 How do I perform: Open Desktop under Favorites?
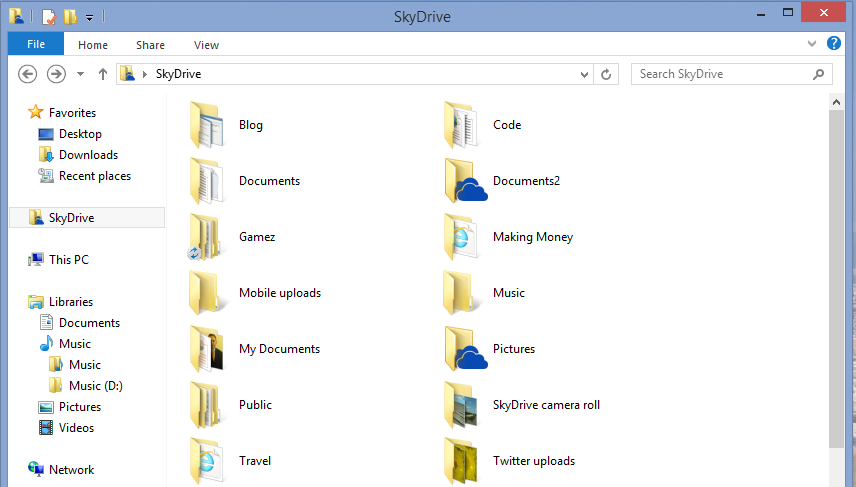80,134
